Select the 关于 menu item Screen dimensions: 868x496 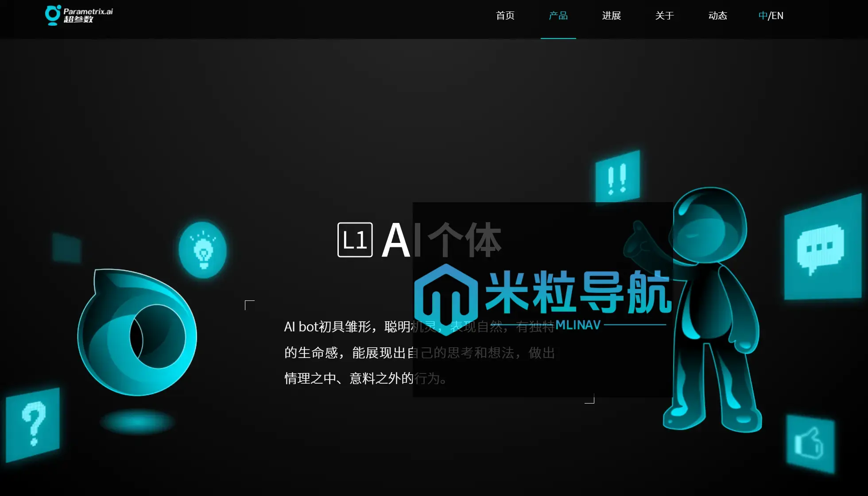coord(664,15)
